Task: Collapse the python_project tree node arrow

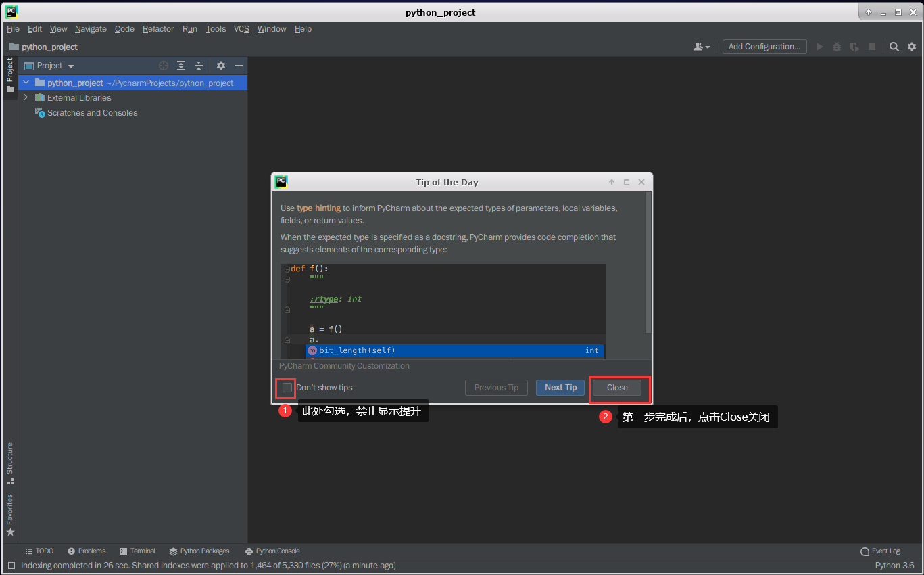Action: (26, 83)
